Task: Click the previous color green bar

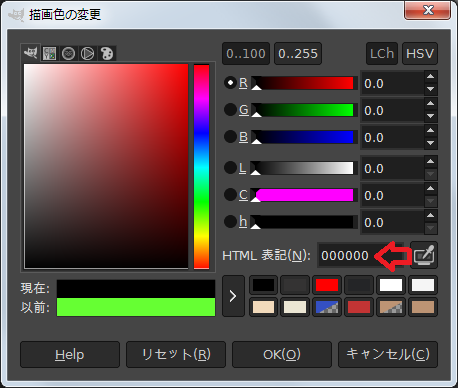Action: (x=136, y=307)
